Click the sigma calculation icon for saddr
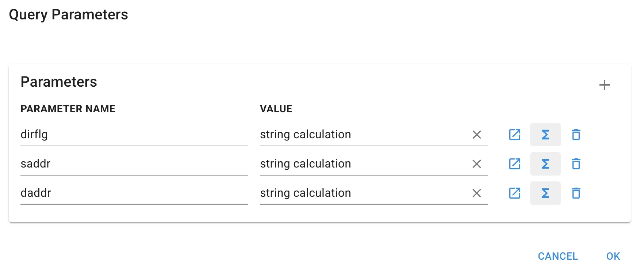 pos(545,164)
